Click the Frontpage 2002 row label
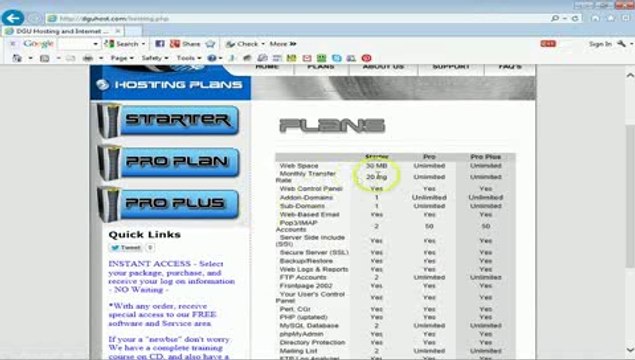 (x=306, y=285)
